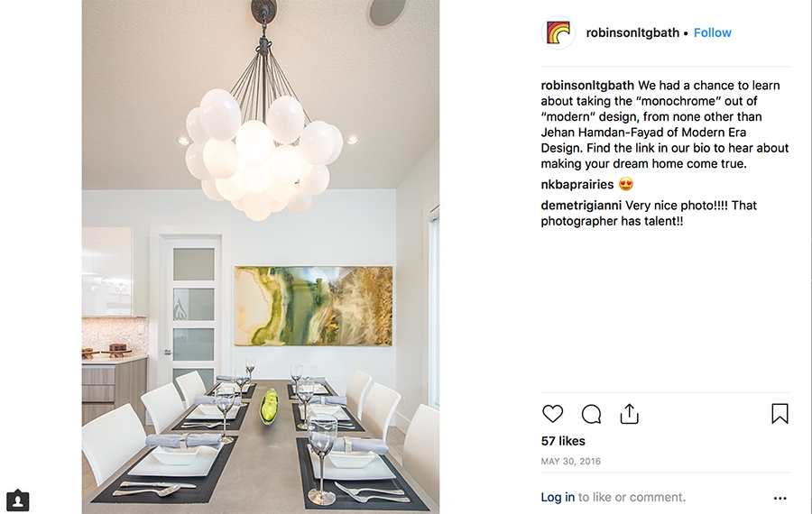Share the post with the upload arrow icon
Image resolution: width=812 pixels, height=514 pixels.
pos(629,414)
